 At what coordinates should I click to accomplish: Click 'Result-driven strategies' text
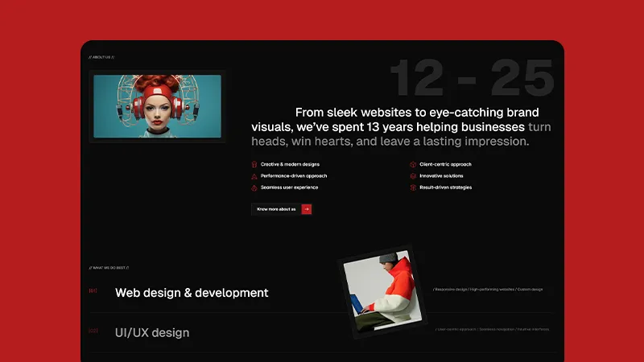point(446,187)
